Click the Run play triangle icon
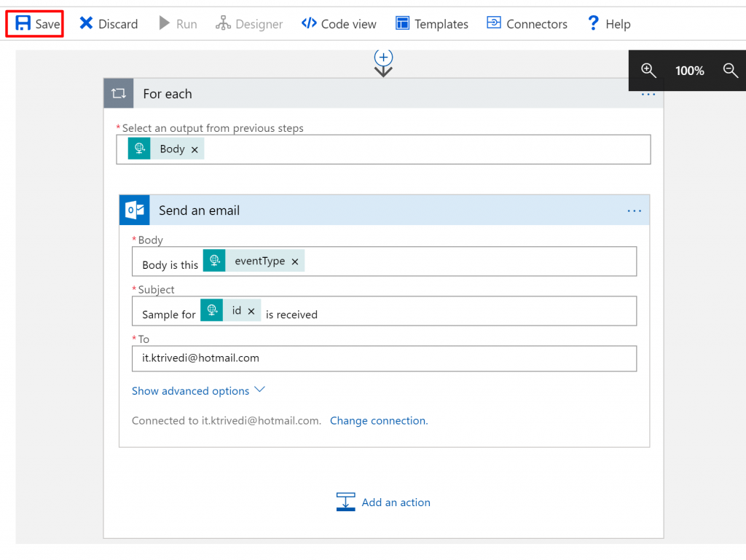The height and width of the screenshot is (560, 746). (x=164, y=23)
